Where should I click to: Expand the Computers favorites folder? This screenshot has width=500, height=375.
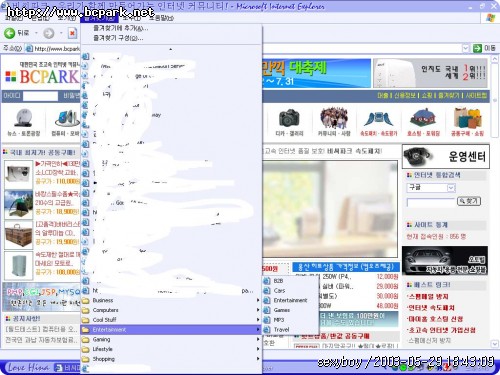coord(171,310)
